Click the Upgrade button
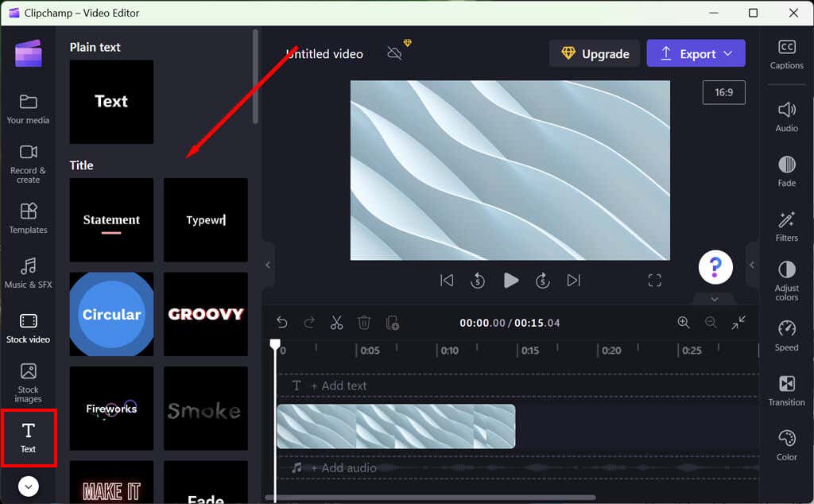The image size is (814, 504). pyautogui.click(x=595, y=53)
